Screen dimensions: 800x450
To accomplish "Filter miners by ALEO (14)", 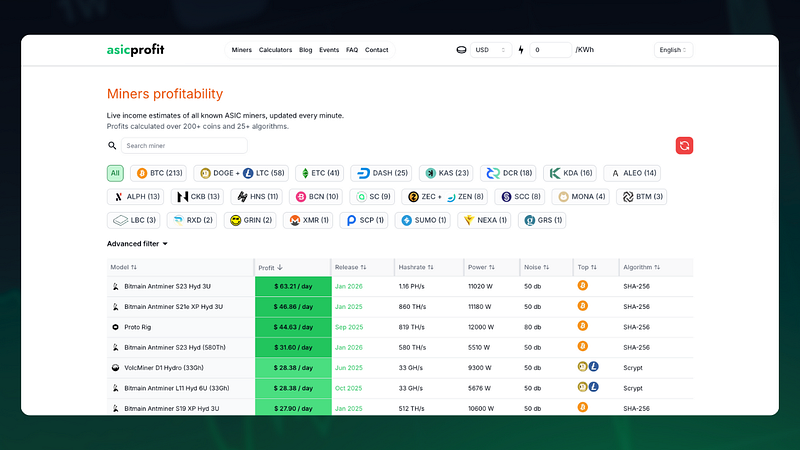I will coord(632,173).
